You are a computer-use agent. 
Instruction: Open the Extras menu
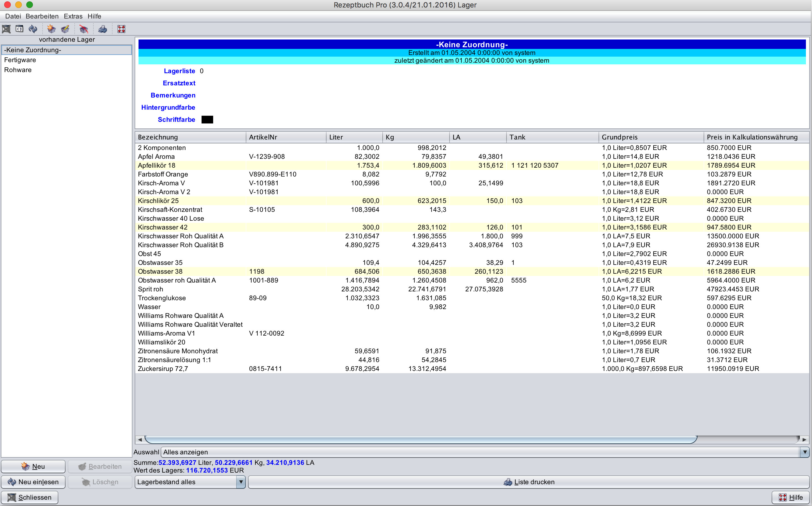click(73, 16)
